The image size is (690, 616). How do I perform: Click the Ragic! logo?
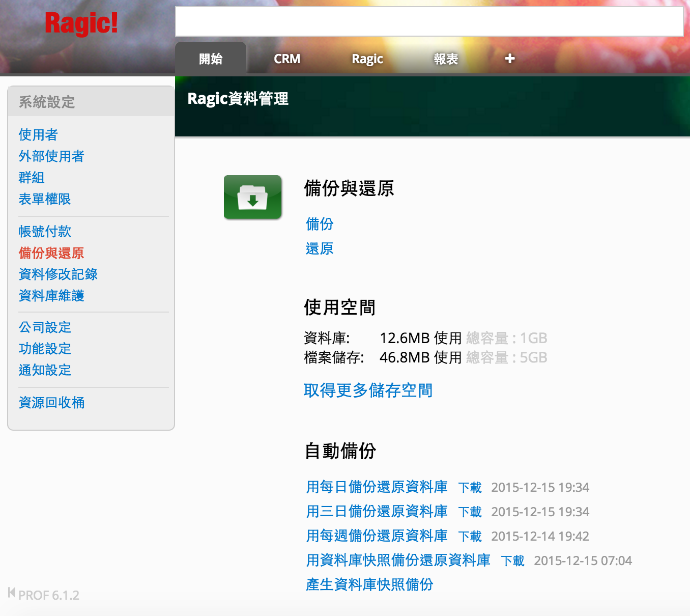[x=81, y=23]
